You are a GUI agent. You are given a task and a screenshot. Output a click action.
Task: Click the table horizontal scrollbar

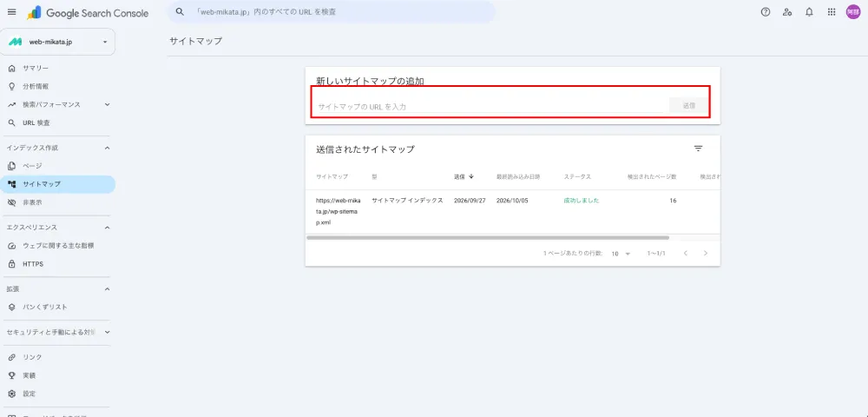487,237
